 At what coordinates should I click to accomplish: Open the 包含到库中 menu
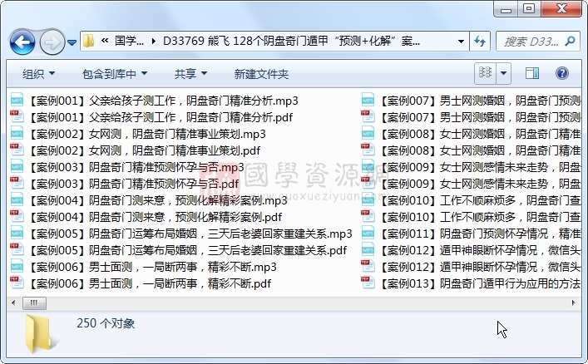115,74
